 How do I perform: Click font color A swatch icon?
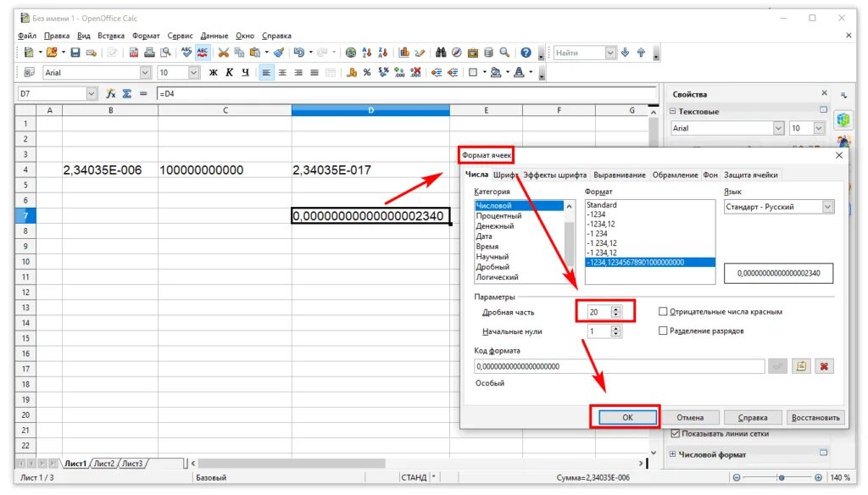click(x=519, y=73)
